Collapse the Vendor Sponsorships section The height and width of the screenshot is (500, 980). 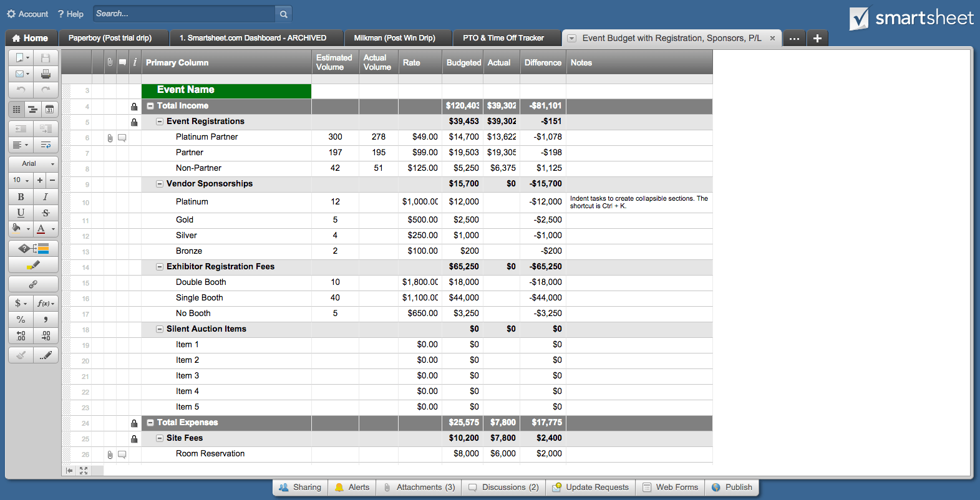(x=160, y=184)
